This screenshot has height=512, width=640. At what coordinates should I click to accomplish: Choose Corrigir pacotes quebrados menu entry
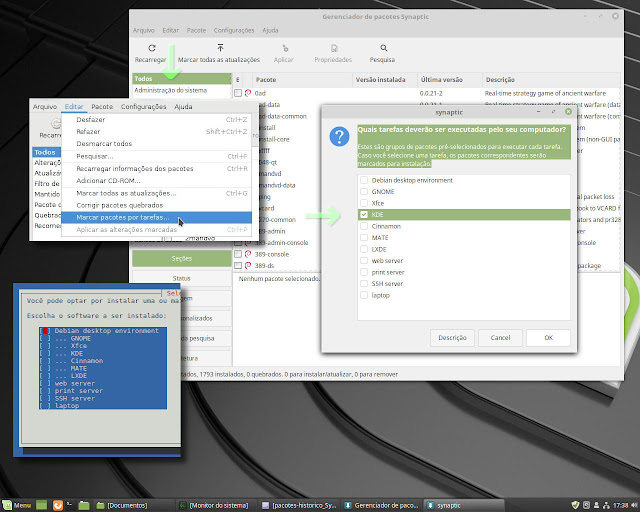(x=157, y=205)
